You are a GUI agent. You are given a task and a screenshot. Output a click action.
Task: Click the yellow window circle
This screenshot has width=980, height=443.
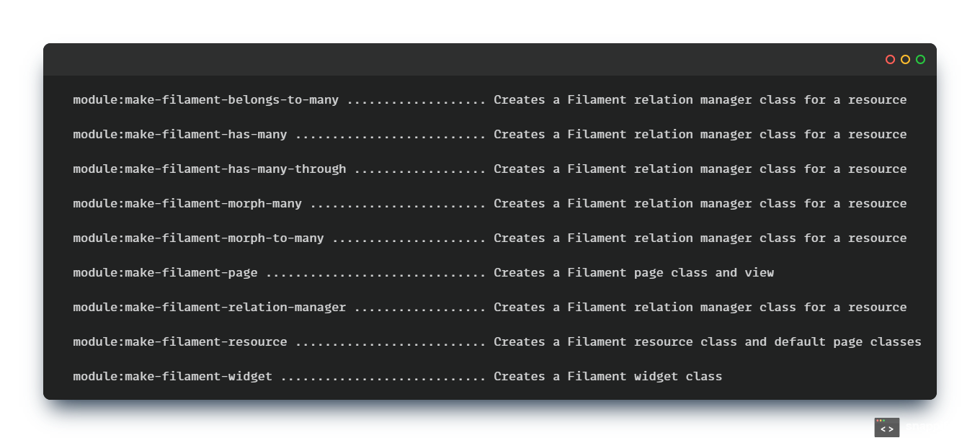point(905,60)
